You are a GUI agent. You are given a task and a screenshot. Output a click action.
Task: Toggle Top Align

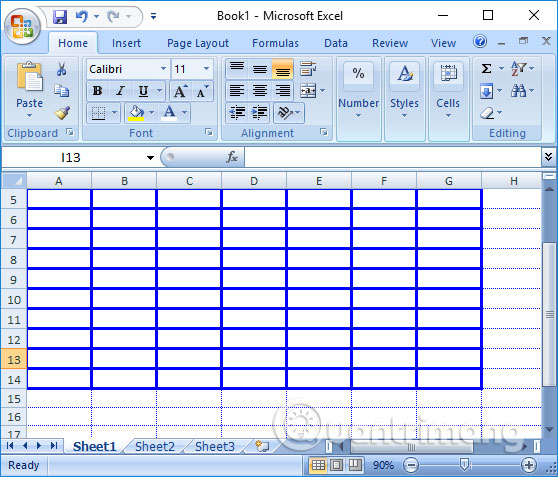pyautogui.click(x=237, y=69)
